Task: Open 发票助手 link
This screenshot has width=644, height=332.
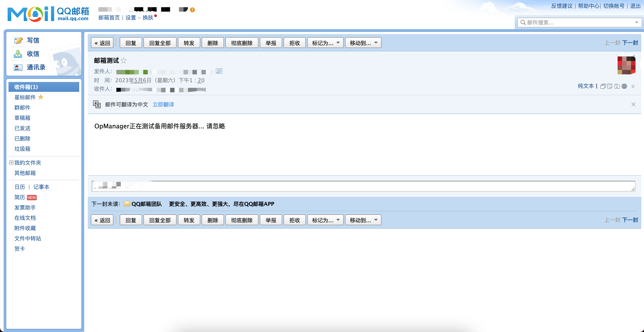Action: (x=25, y=208)
